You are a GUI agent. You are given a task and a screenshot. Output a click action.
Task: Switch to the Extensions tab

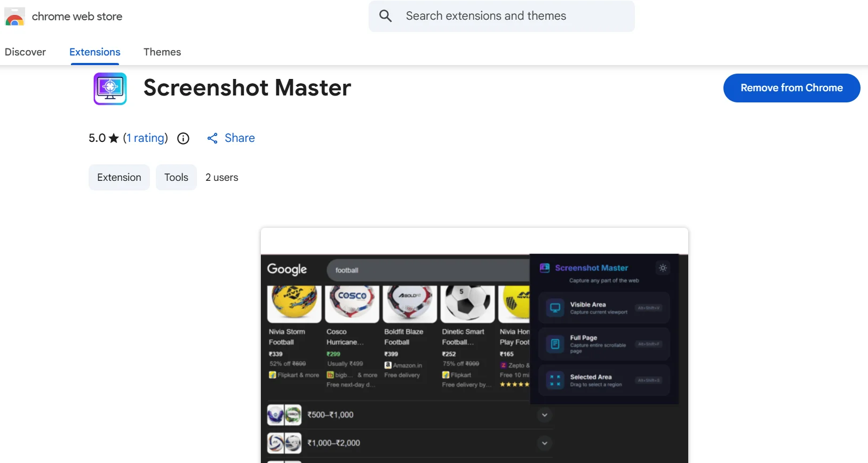click(95, 52)
